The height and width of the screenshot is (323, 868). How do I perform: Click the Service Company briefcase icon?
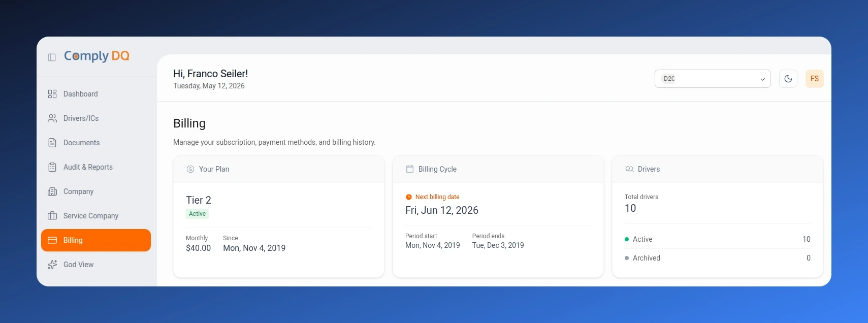pos(52,216)
